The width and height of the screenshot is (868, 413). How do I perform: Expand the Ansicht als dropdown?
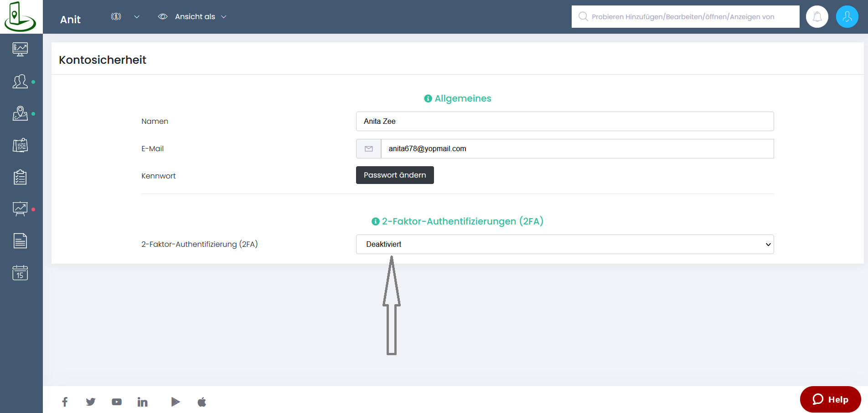(192, 17)
